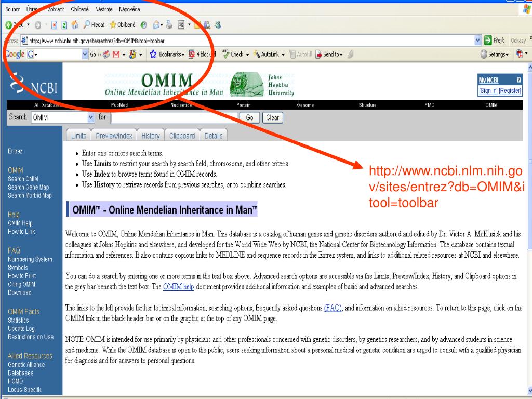
Task: Click Search Gene Map sidebar link
Action: pyautogui.click(x=29, y=187)
